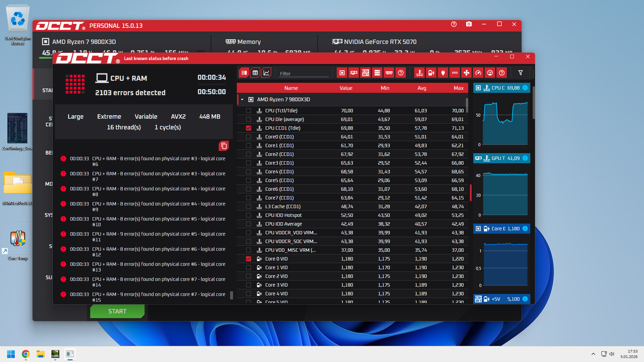644x362 pixels.
Task: Uncheck the CPU CCD1 (Tdie) checkbox
Action: (249, 128)
